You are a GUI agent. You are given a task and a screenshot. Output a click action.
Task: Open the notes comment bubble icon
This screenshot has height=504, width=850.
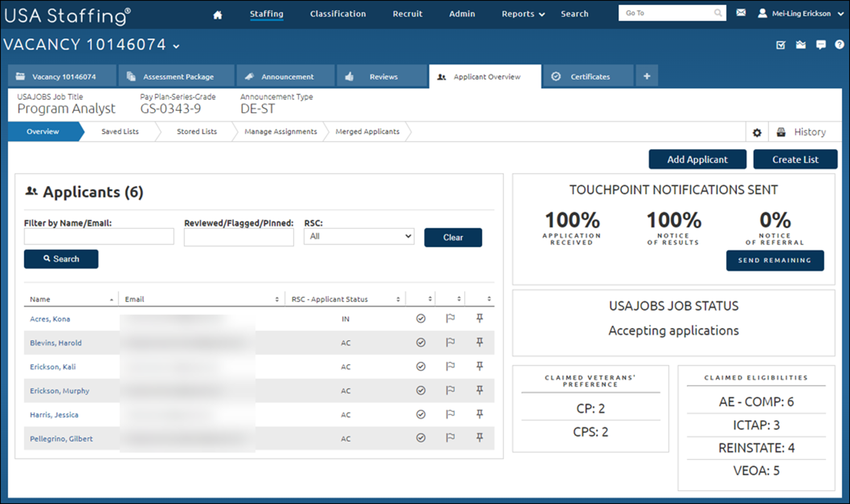821,45
